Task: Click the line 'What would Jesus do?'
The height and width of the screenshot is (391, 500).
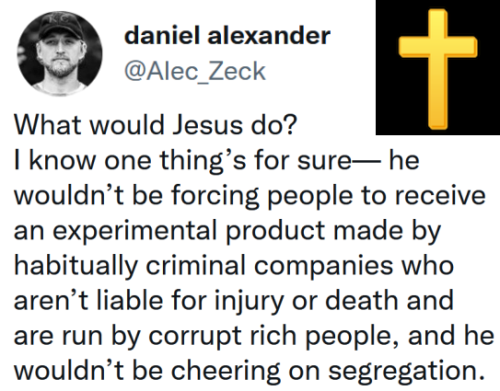Action: click(x=155, y=125)
